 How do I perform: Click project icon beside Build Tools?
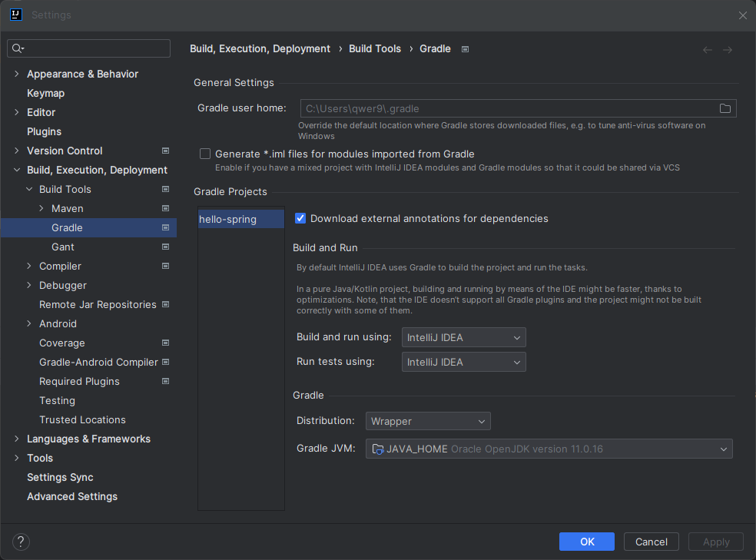pos(165,190)
